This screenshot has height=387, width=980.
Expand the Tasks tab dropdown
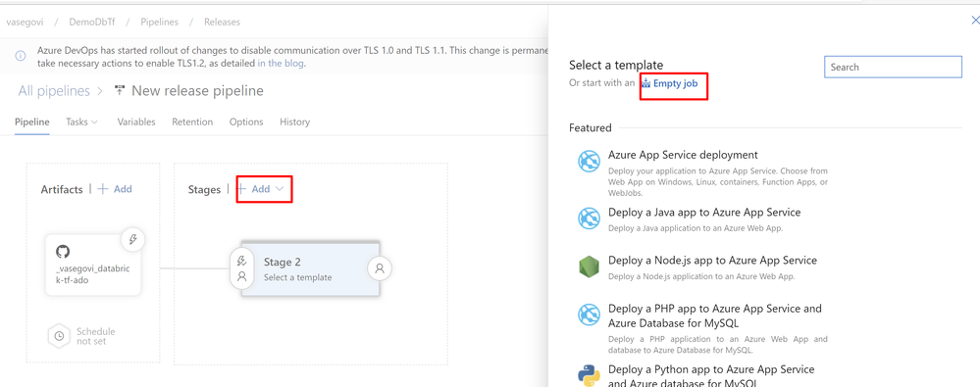81,121
